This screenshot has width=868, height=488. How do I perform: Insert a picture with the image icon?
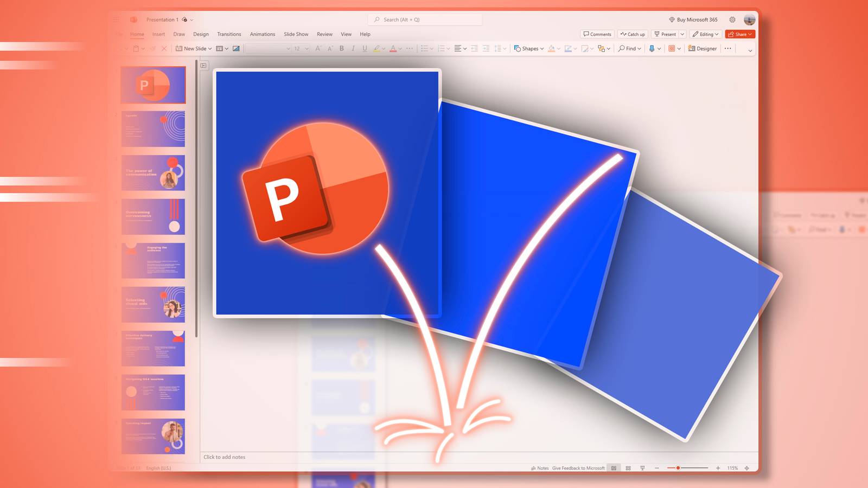click(236, 48)
